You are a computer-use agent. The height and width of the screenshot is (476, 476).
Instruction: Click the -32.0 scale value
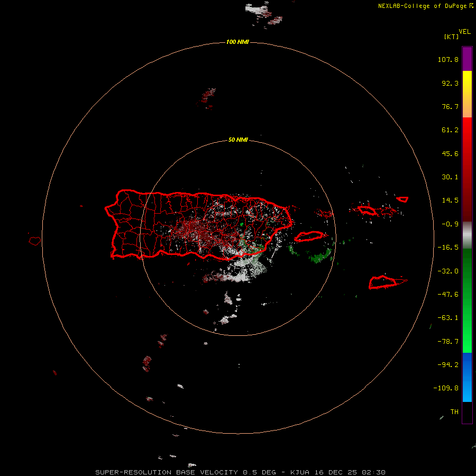[448, 271]
